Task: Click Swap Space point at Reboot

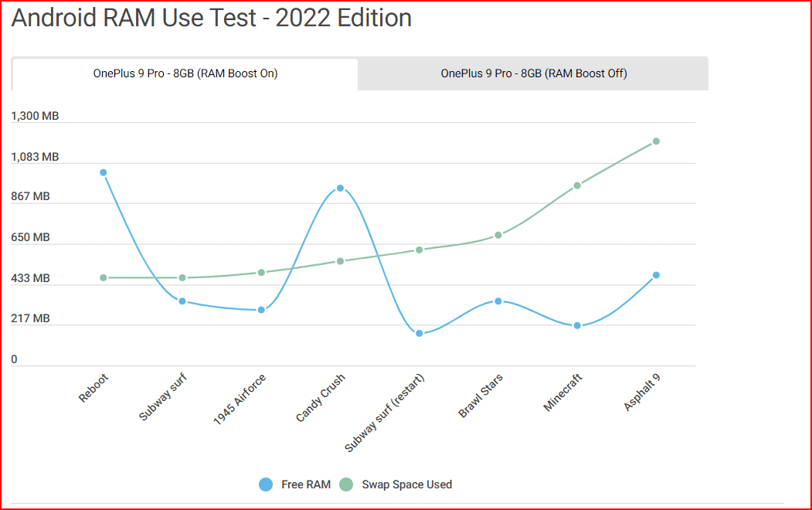Action: (x=104, y=277)
